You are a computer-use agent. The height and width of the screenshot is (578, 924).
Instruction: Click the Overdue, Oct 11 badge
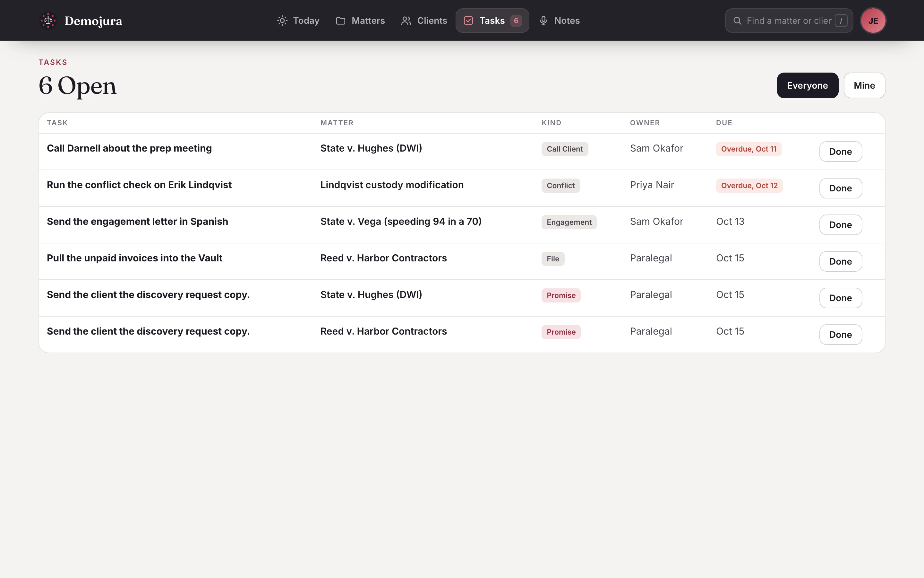pos(749,149)
